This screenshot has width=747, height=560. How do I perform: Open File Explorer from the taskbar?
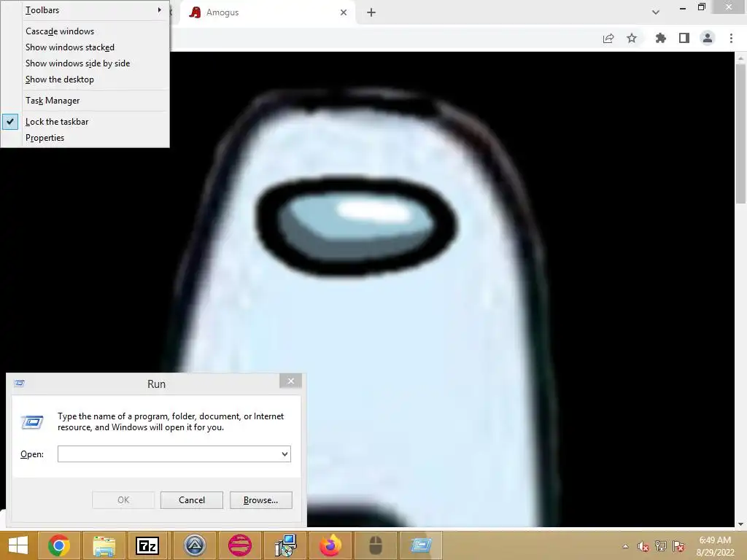pyautogui.click(x=104, y=545)
